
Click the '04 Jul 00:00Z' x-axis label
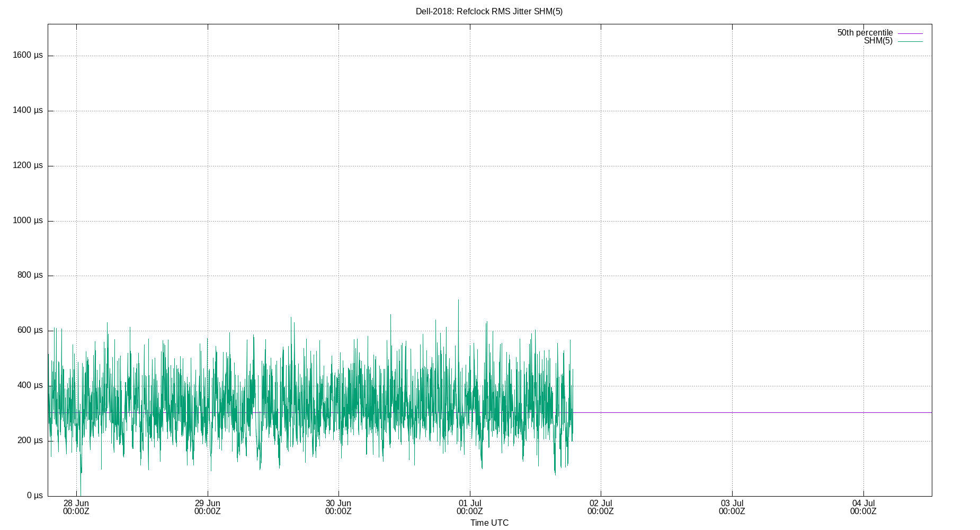tap(863, 507)
